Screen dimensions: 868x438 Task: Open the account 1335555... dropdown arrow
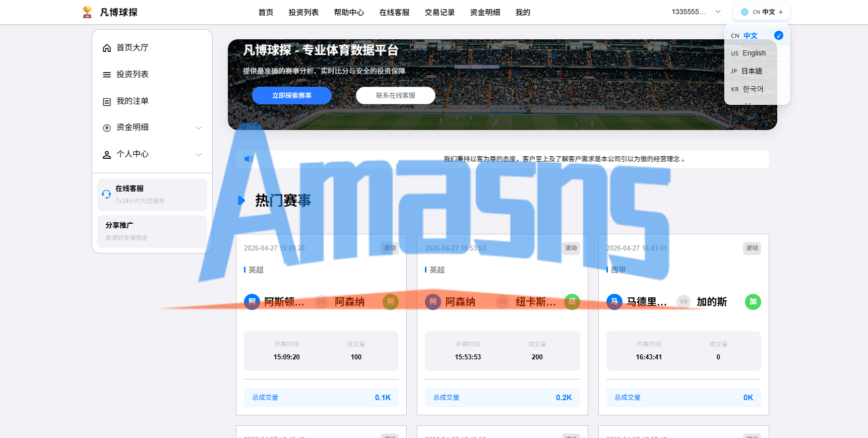(x=718, y=12)
